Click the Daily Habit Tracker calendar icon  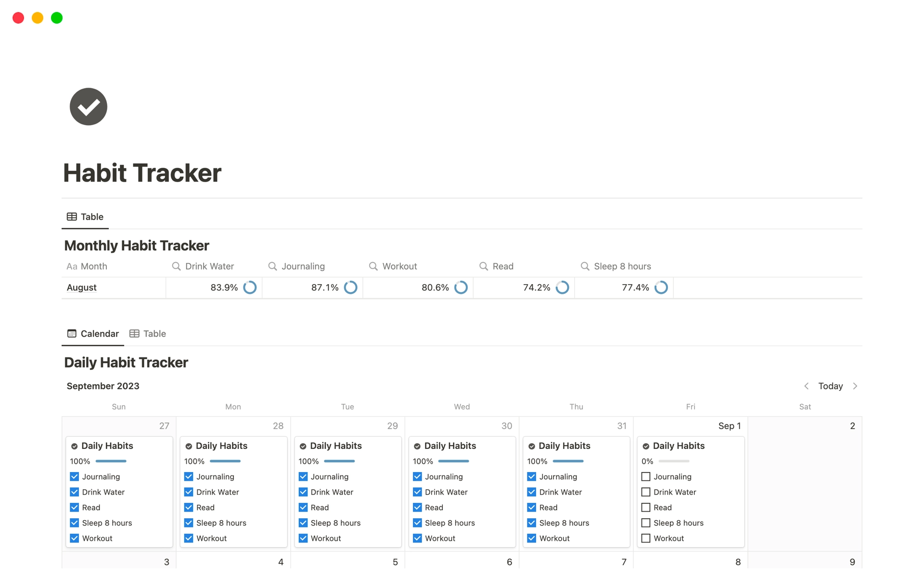pos(71,333)
